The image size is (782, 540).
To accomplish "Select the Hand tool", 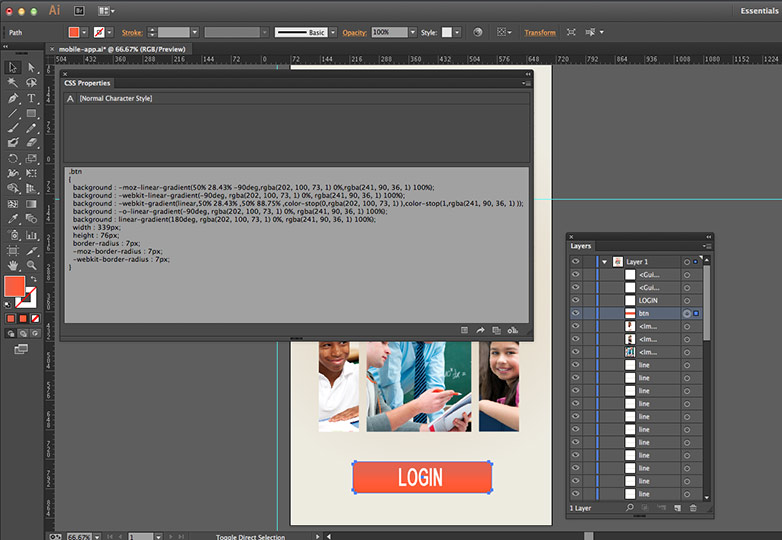I will coord(12,265).
